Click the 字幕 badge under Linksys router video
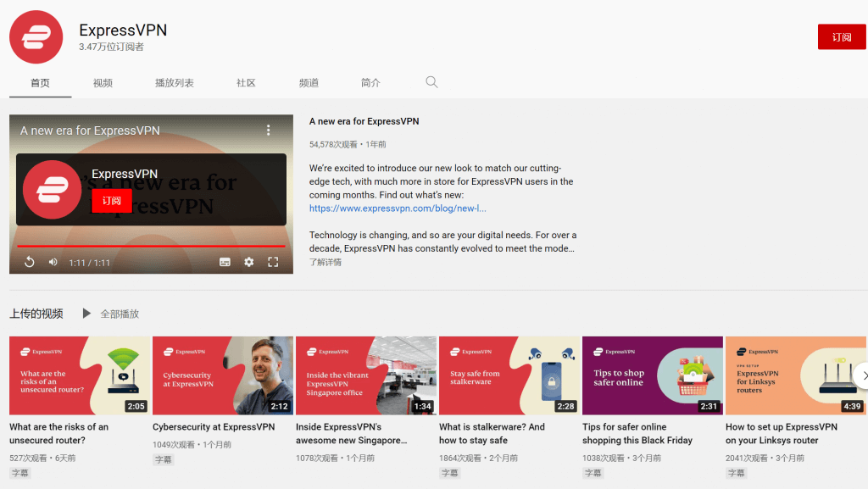868x489 pixels. click(x=737, y=473)
